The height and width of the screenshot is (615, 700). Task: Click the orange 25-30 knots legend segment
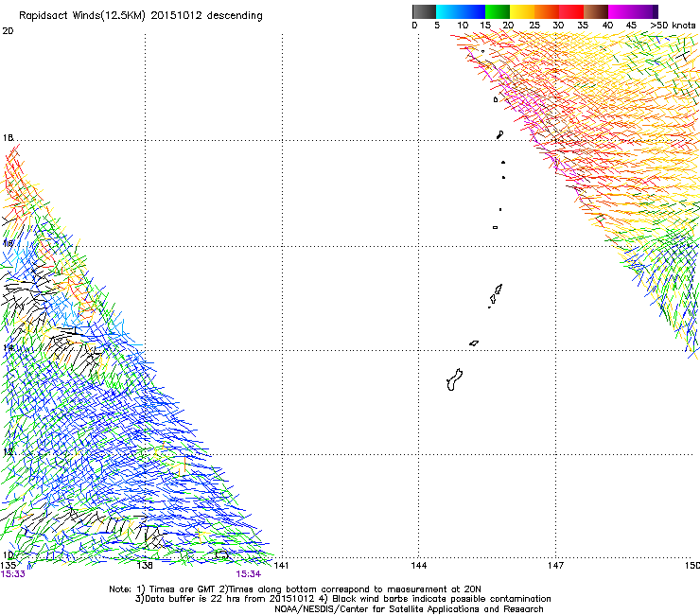click(547, 11)
